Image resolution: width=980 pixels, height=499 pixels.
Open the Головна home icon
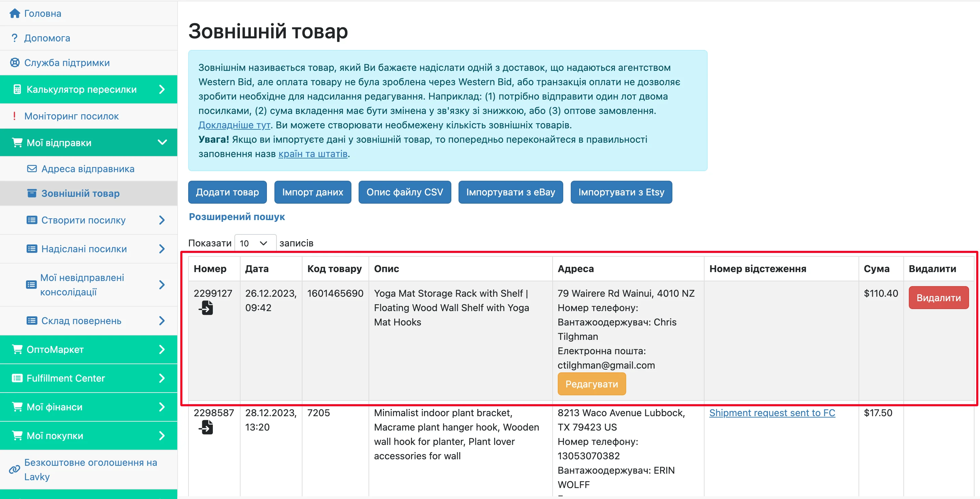coord(15,13)
